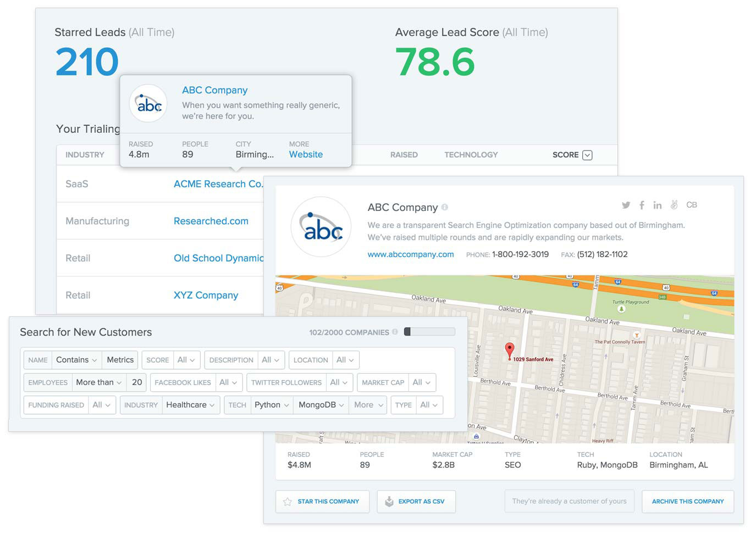Click the companies usage progress bar
756x540 pixels.
point(429,332)
